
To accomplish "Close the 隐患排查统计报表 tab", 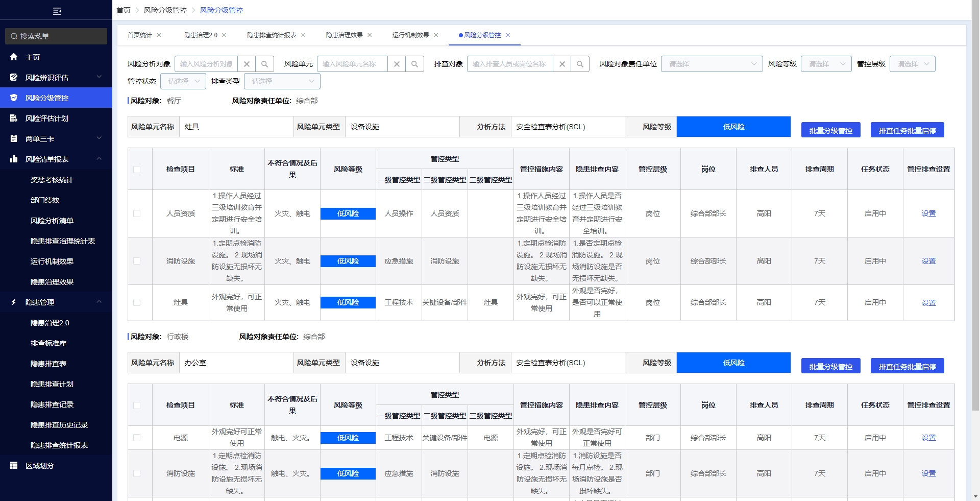I will click(x=303, y=35).
